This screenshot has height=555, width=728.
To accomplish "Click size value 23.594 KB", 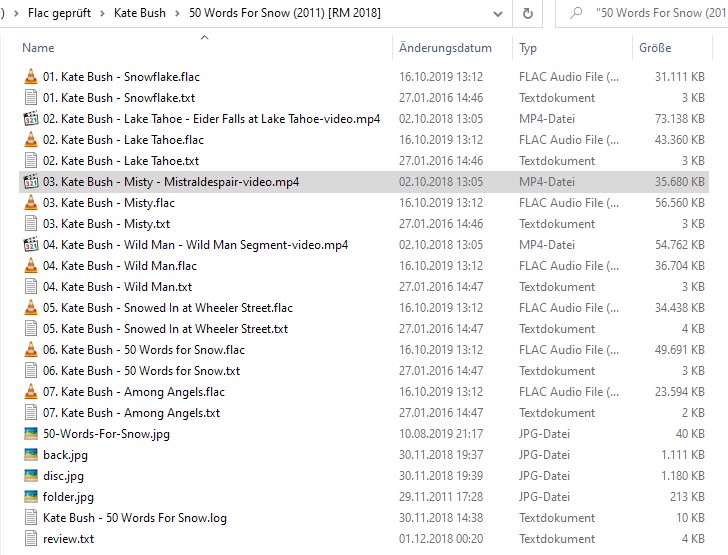I will (x=680, y=392).
